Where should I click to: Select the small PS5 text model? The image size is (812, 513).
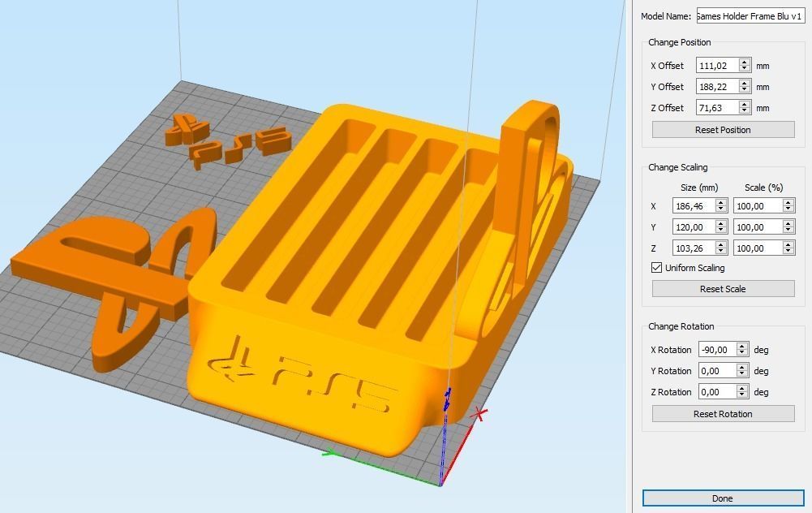point(241,148)
